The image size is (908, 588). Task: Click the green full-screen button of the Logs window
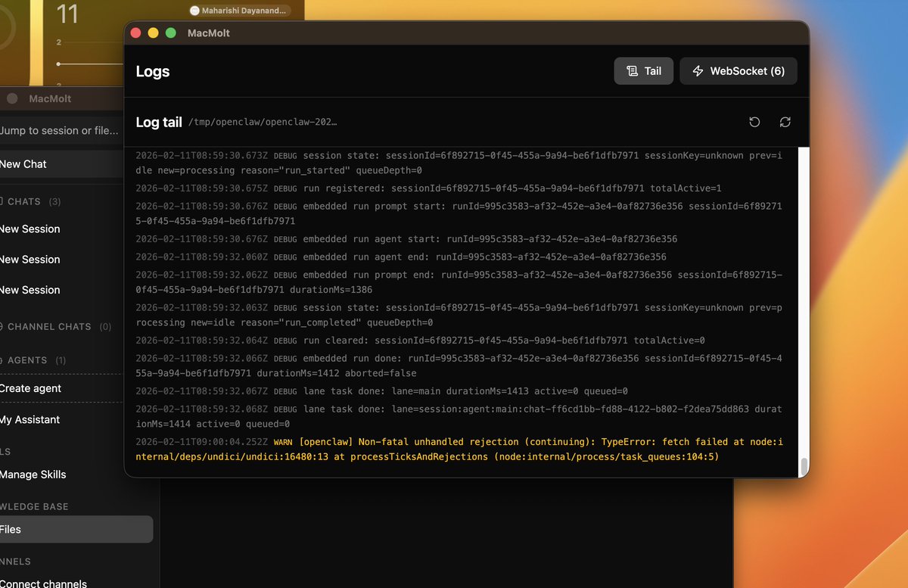(x=171, y=33)
